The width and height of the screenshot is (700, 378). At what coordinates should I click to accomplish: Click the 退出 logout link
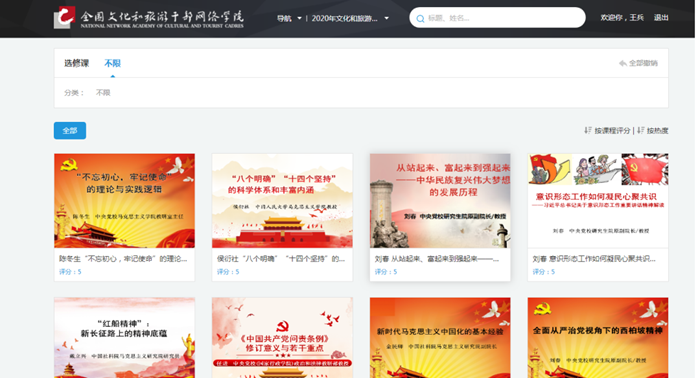click(661, 18)
